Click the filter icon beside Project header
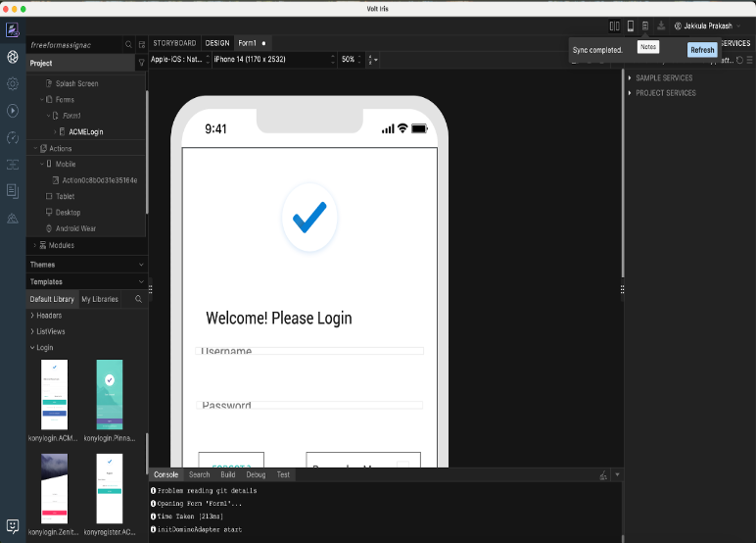This screenshot has width=756, height=543. coord(141,63)
